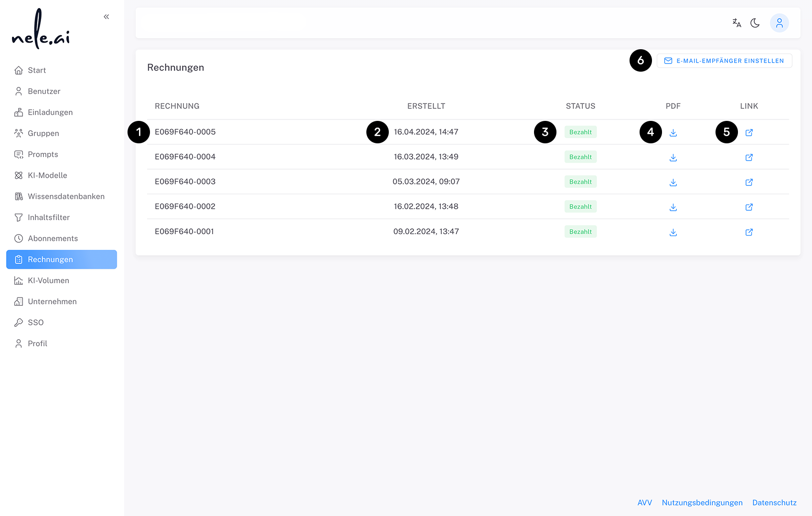Open KI-Volumen statistics

62,280
